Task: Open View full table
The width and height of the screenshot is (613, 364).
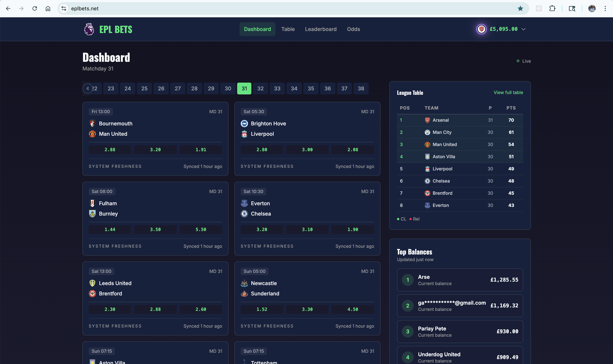Action: pos(508,92)
